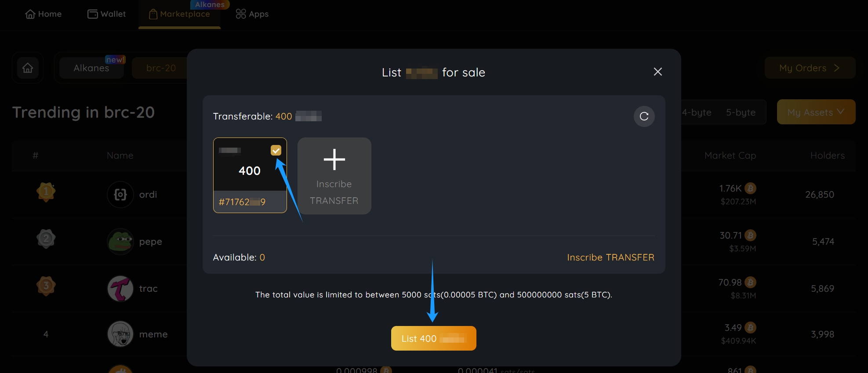This screenshot has height=373, width=868.
Task: Open the Apps menu item
Action: (x=252, y=14)
